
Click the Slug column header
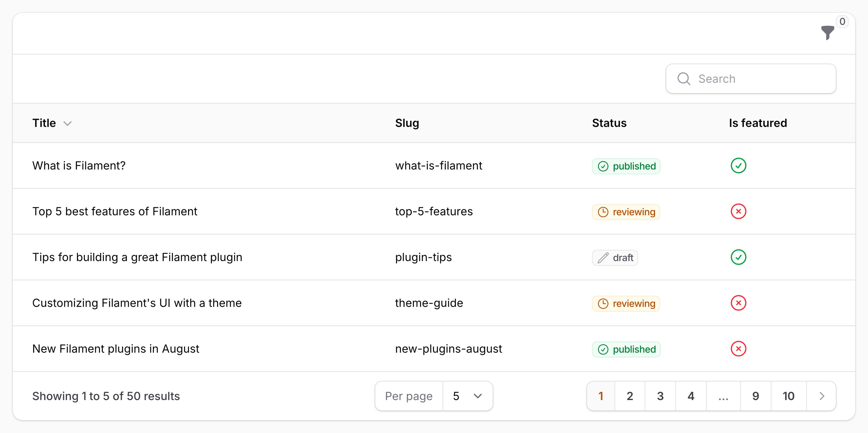tap(407, 123)
